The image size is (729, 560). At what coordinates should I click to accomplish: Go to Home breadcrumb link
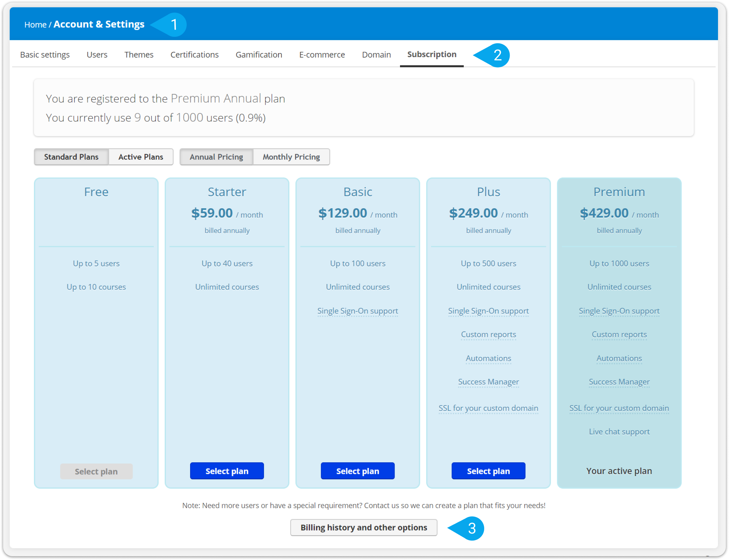[x=35, y=25]
